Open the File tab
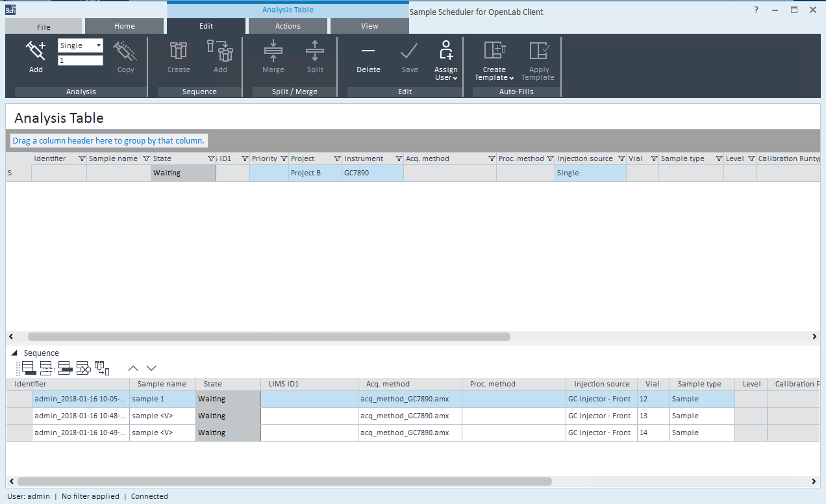The width and height of the screenshot is (826, 504). (44, 26)
